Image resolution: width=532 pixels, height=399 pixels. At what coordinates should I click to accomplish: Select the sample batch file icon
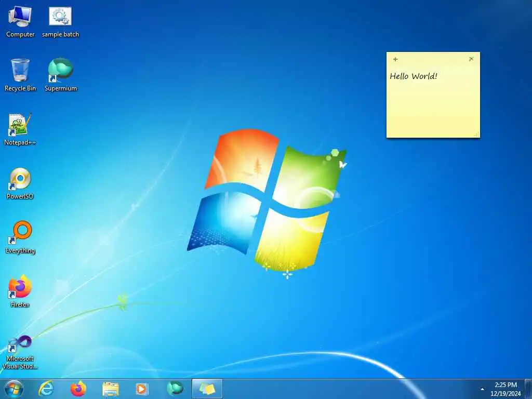click(x=60, y=22)
